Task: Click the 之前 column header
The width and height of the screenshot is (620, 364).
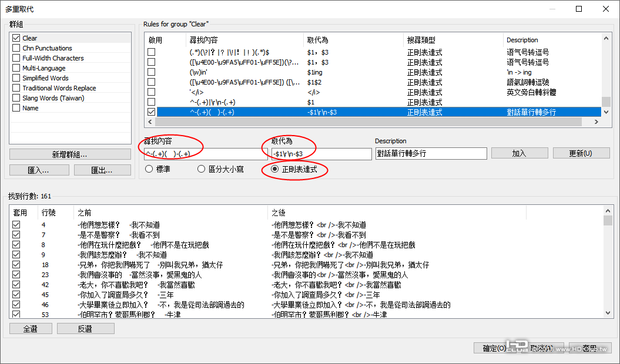Action: click(x=171, y=213)
